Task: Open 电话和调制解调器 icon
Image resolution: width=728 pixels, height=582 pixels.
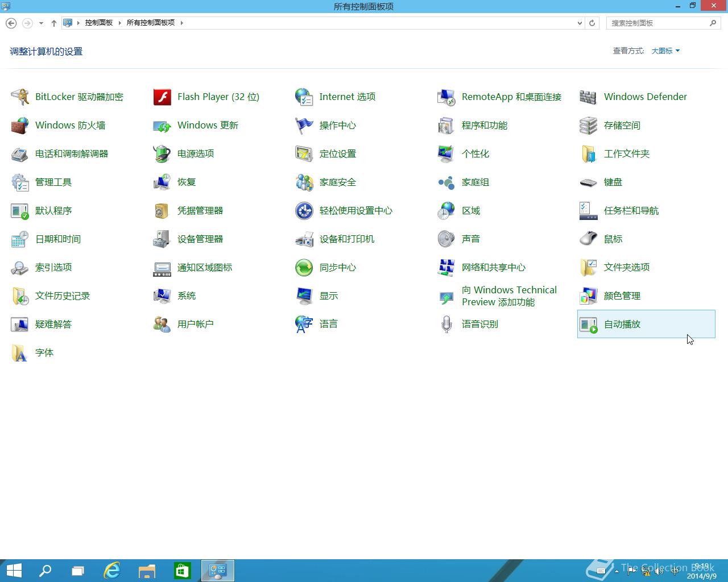Action: click(20, 153)
